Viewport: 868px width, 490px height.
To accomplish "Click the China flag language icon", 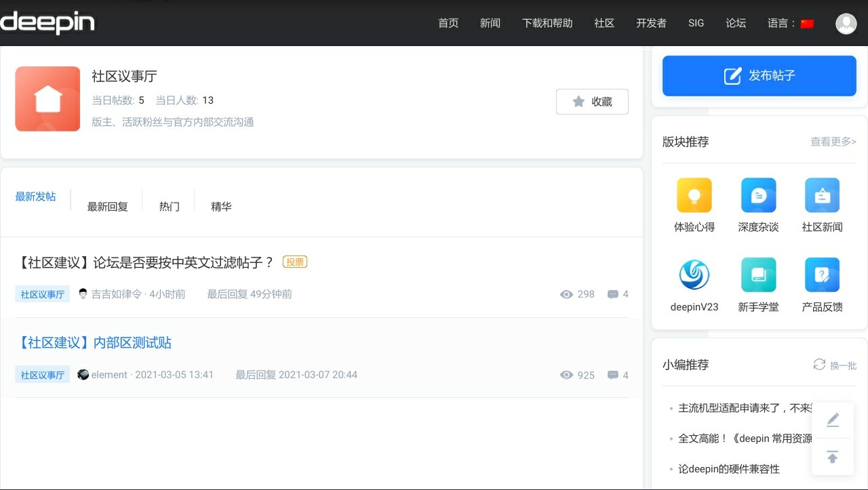I will [x=807, y=24].
